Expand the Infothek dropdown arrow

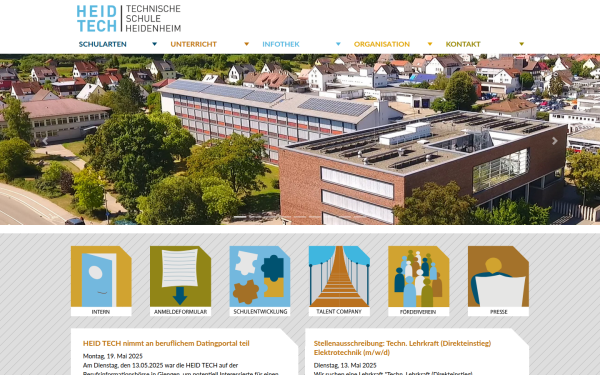click(x=338, y=44)
